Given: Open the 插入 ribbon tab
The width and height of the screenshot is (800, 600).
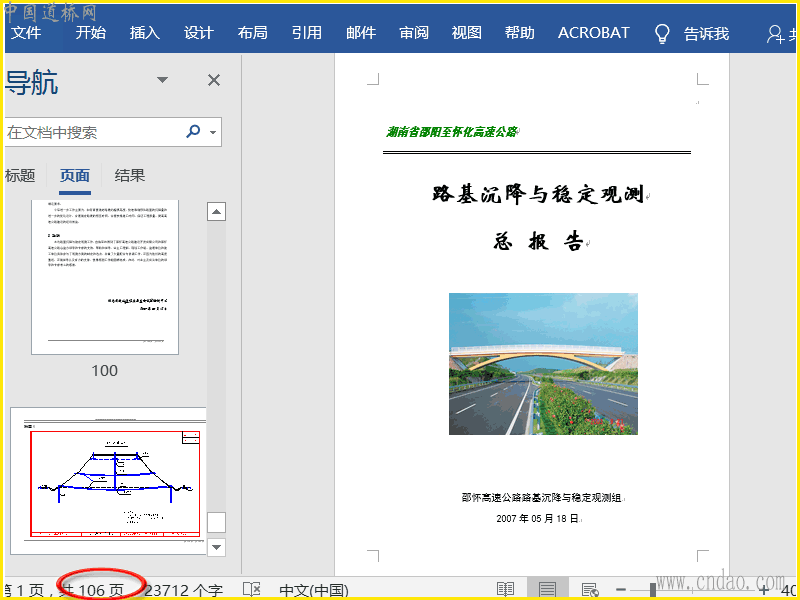Looking at the screenshot, I should point(145,33).
